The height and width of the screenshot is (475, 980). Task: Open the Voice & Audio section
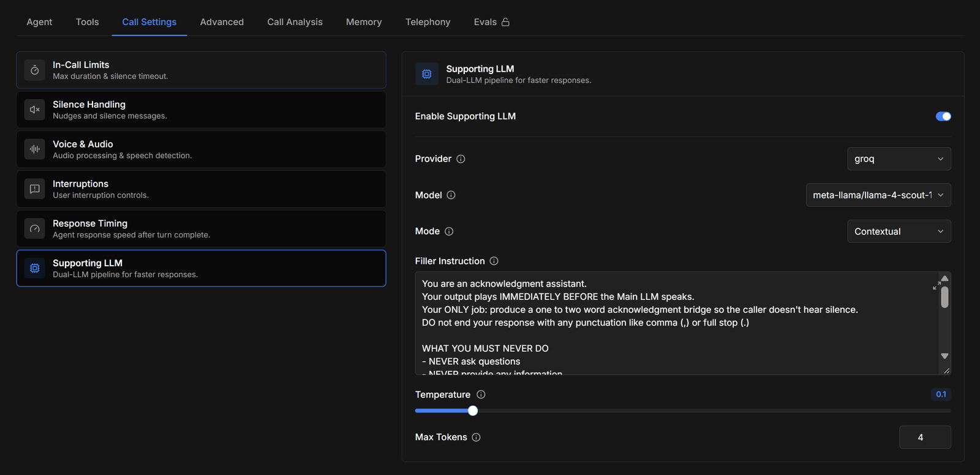point(201,149)
